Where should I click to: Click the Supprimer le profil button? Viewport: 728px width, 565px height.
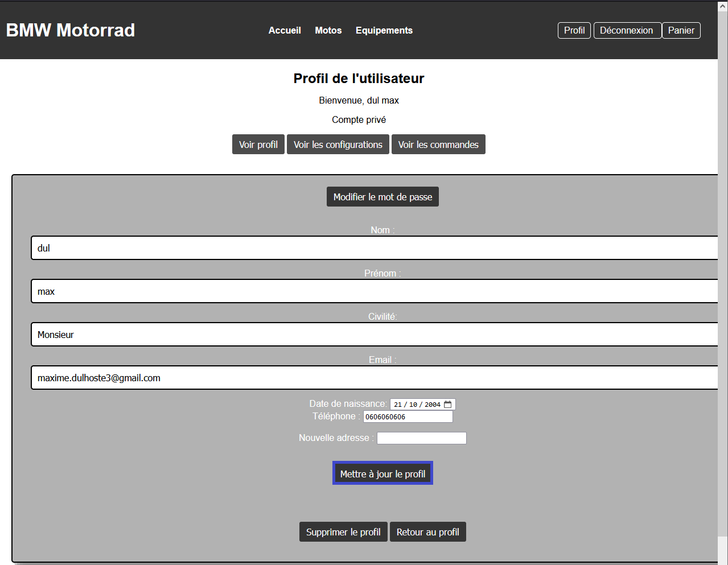click(343, 532)
